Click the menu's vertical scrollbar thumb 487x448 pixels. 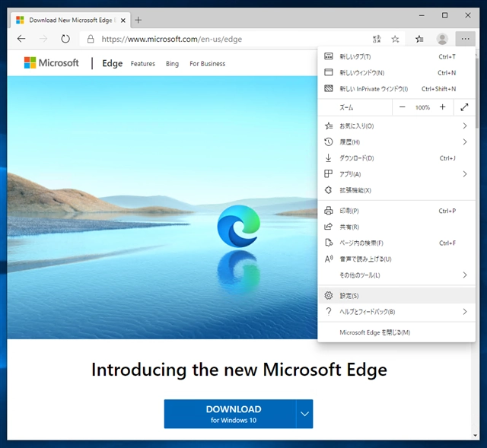(x=477, y=91)
